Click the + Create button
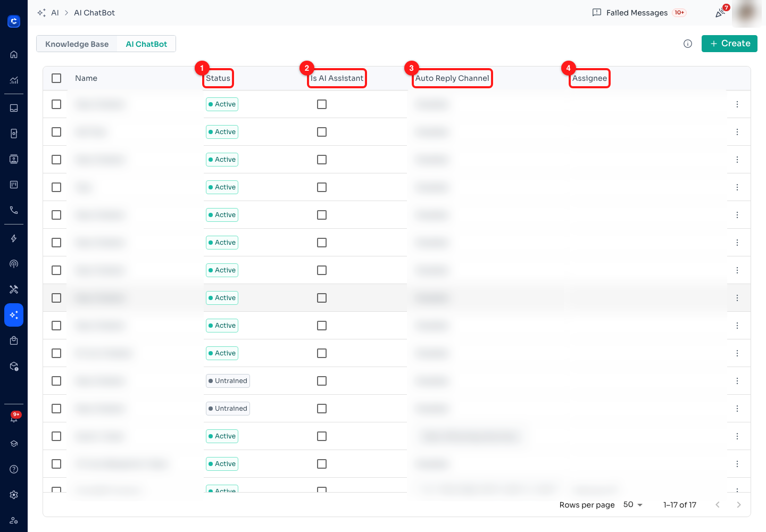 729,44
